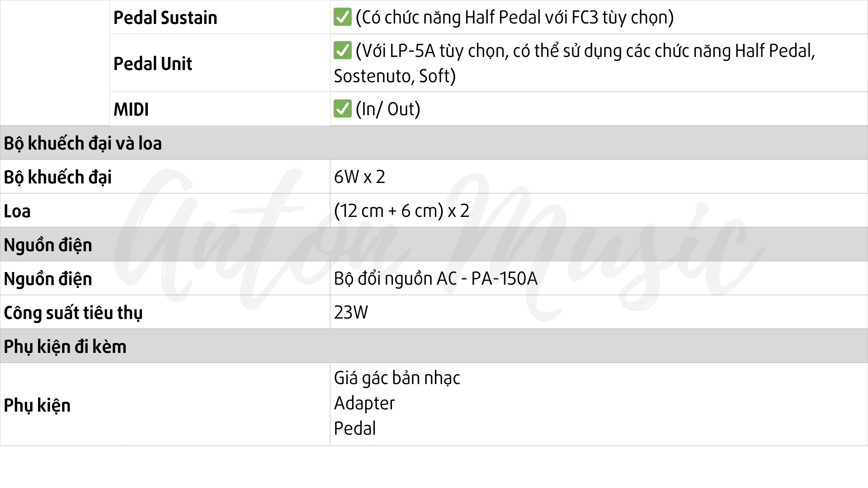Click the "Bộ khuếch đại và loa" section header
The height and width of the screenshot is (488, 868).
coord(83,143)
